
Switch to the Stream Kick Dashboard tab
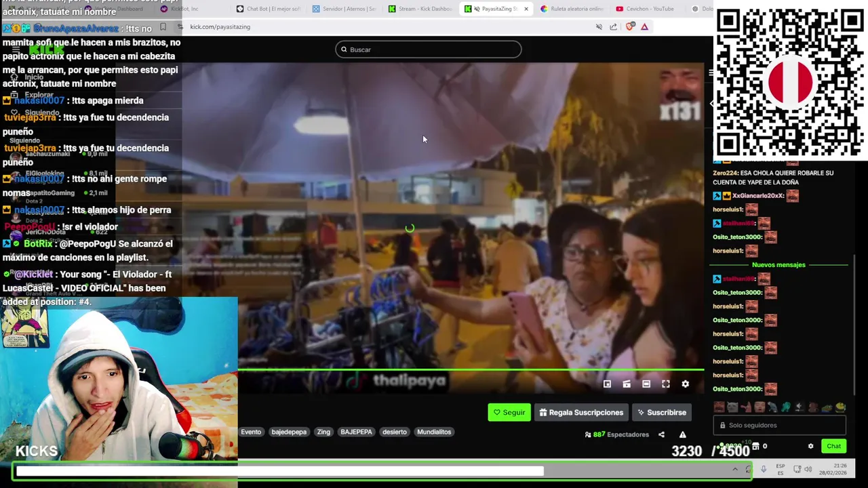(420, 9)
